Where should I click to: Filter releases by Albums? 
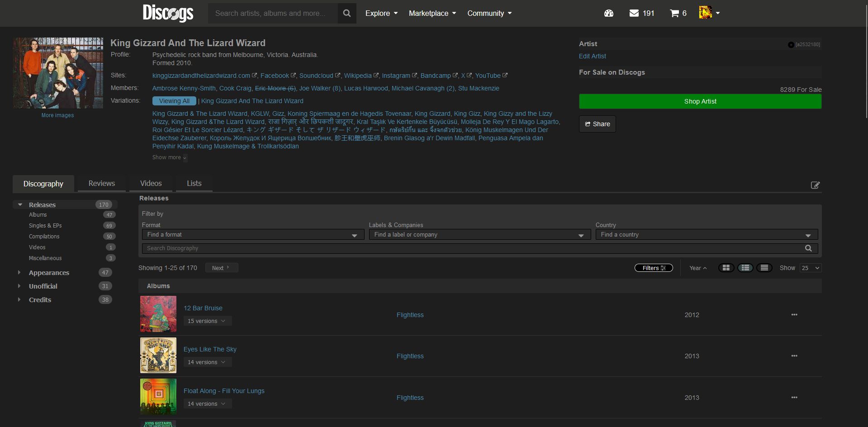pyautogui.click(x=38, y=215)
